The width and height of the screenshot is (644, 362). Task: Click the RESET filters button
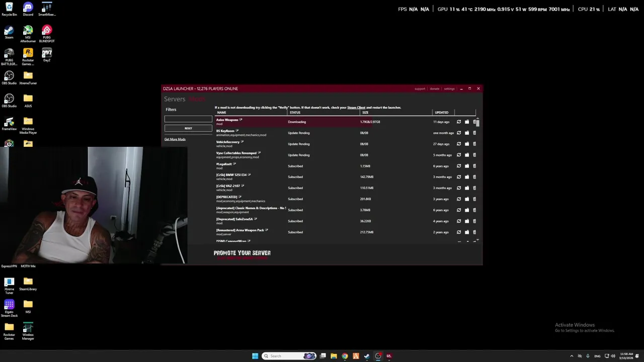(188, 128)
